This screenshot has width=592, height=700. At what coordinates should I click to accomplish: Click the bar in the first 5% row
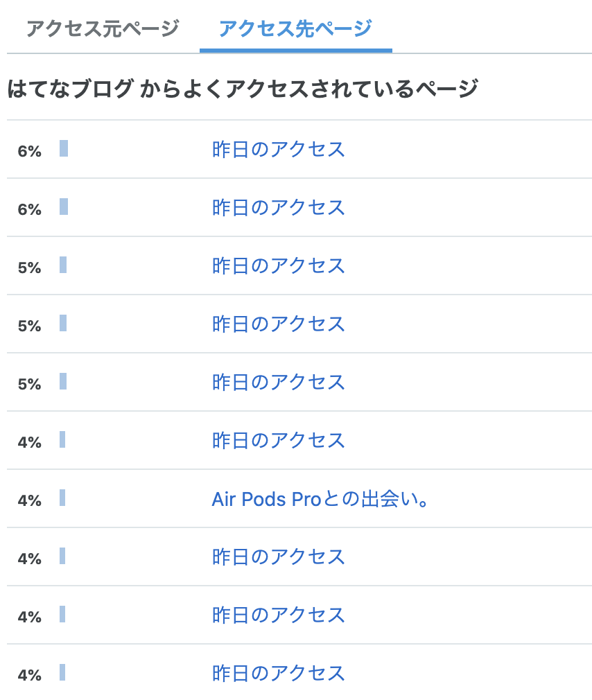pyautogui.click(x=63, y=265)
